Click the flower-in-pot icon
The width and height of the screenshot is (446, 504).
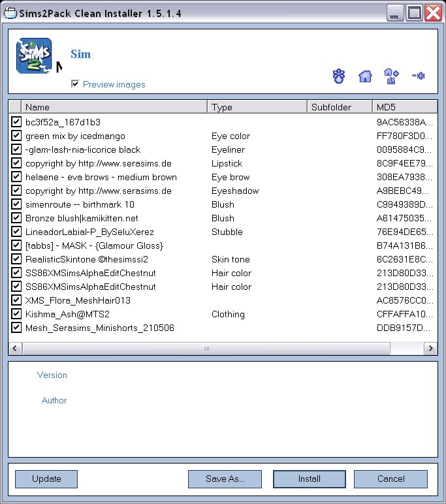pos(338,76)
